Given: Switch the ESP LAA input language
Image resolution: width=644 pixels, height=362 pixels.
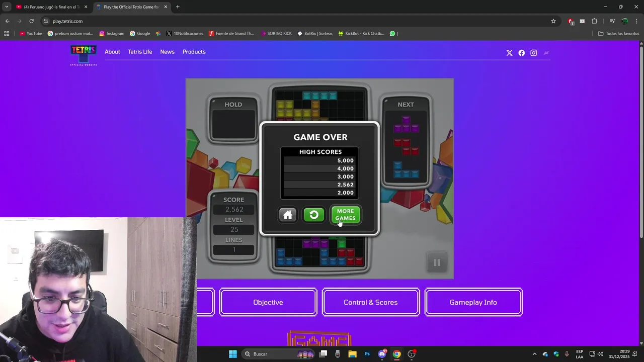Looking at the screenshot, I should coord(580,354).
